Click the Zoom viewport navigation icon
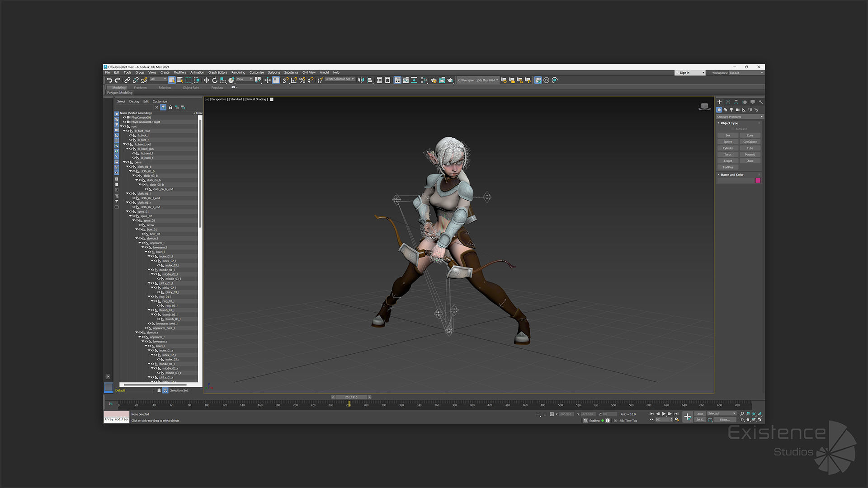 [x=742, y=414]
